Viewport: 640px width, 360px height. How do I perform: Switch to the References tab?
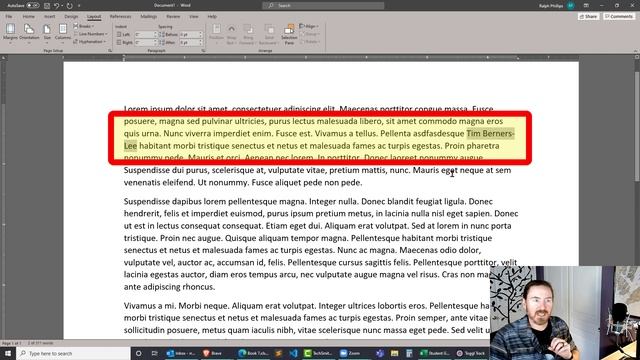tap(120, 16)
